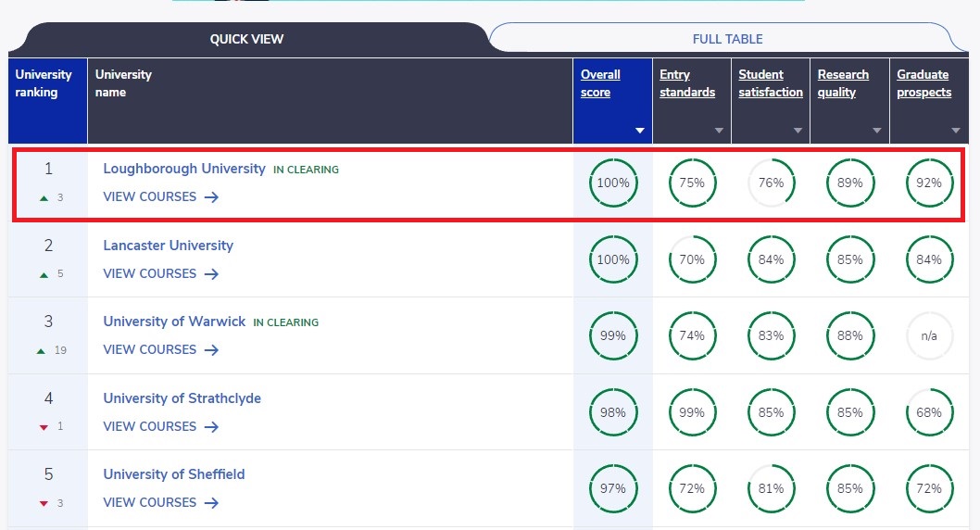Sort by the Graduate prospects column
Image resolution: width=980 pixels, height=530 pixels.
[x=923, y=83]
